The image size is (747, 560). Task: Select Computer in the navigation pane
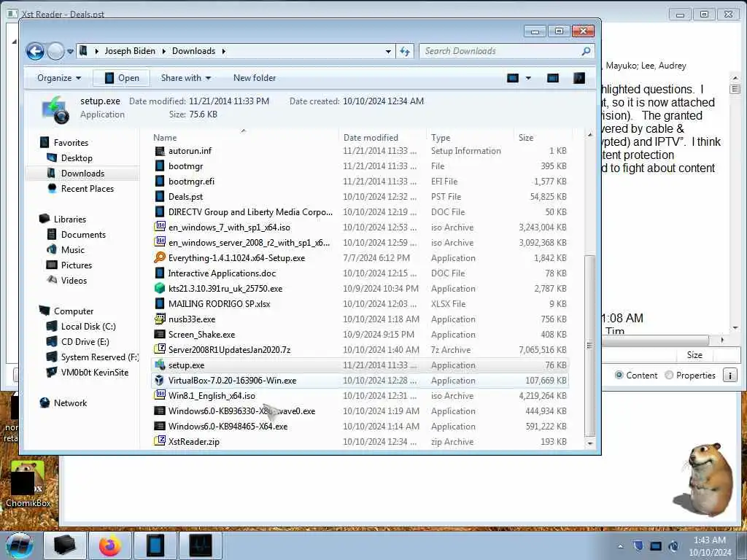coord(74,311)
